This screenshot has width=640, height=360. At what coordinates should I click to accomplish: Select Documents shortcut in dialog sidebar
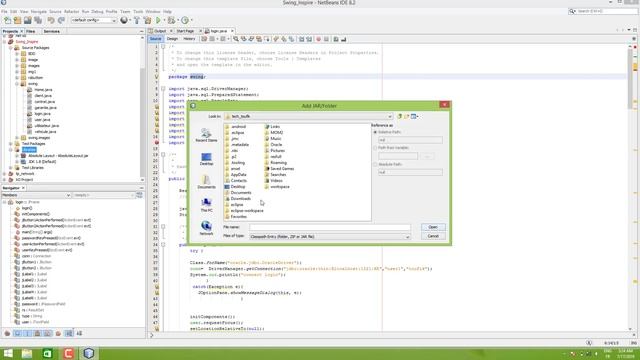pyautogui.click(x=206, y=182)
